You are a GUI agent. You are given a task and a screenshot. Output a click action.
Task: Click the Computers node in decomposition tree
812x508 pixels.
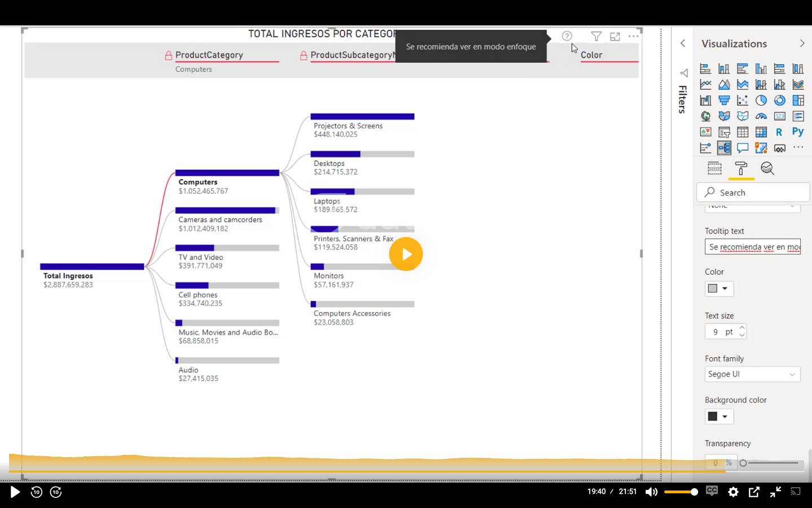[227, 173]
